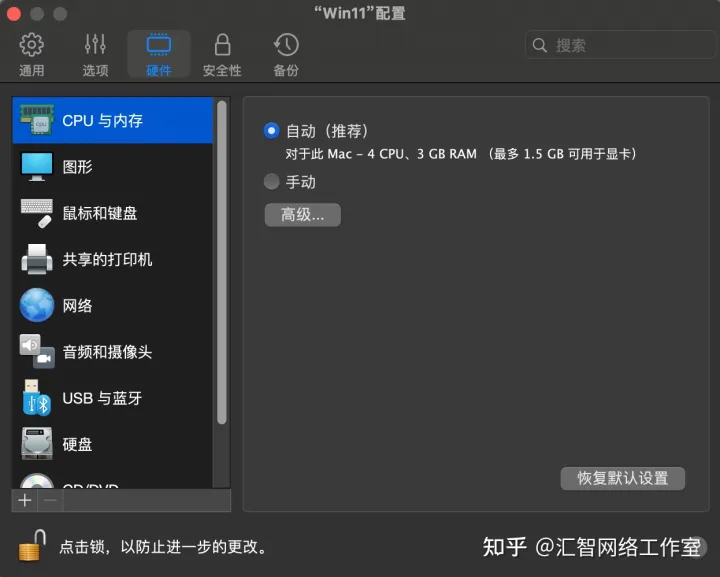Click the keyboard and mouse icon
Image resolution: width=720 pixels, height=577 pixels.
point(37,213)
